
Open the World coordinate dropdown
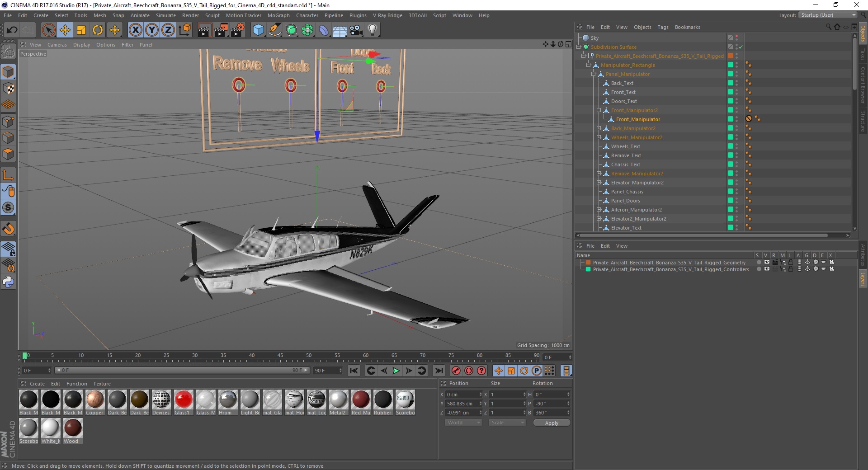point(463,423)
